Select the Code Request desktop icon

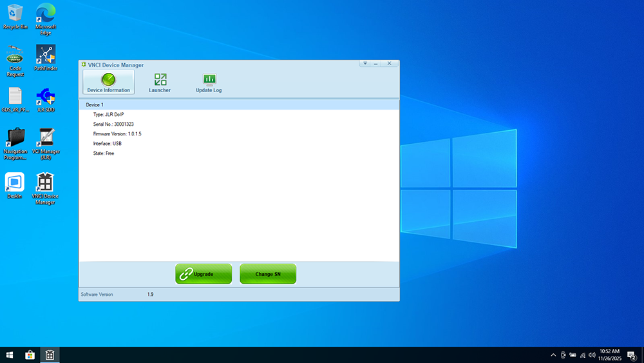click(x=15, y=59)
